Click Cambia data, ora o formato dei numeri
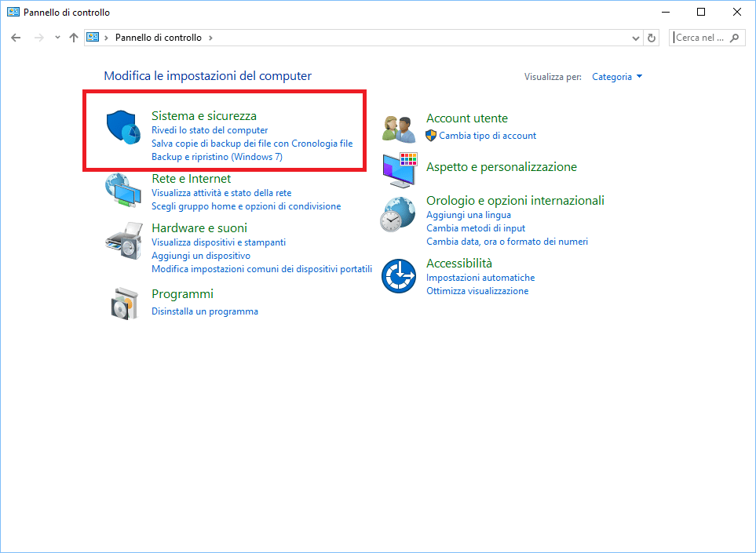Screen dimensions: 756x553 (x=507, y=242)
